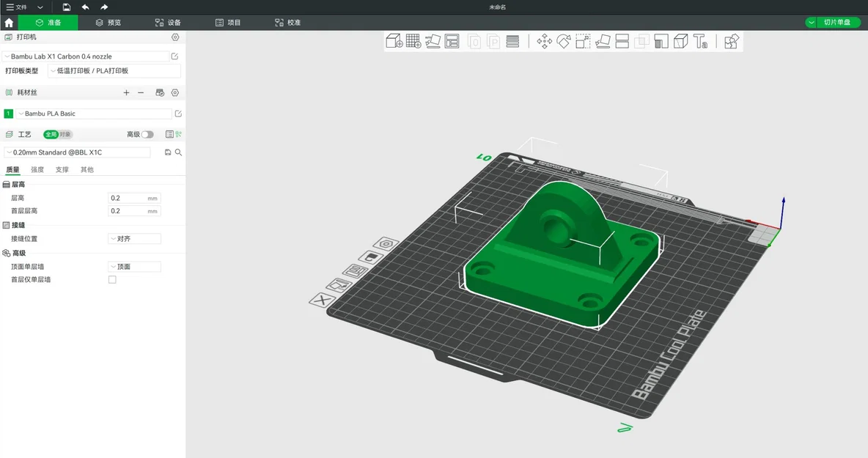The image size is (868, 458).
Task: Switch to the 设备 tab
Action: [168, 23]
